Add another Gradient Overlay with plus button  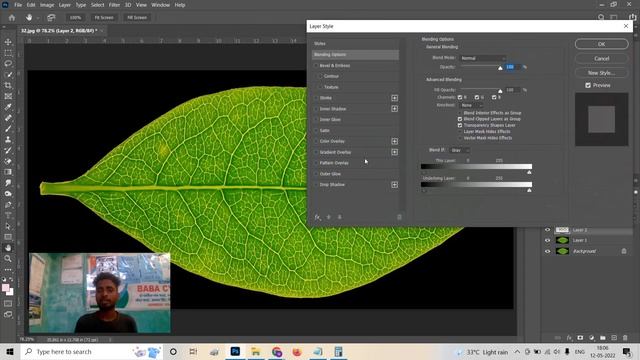394,152
